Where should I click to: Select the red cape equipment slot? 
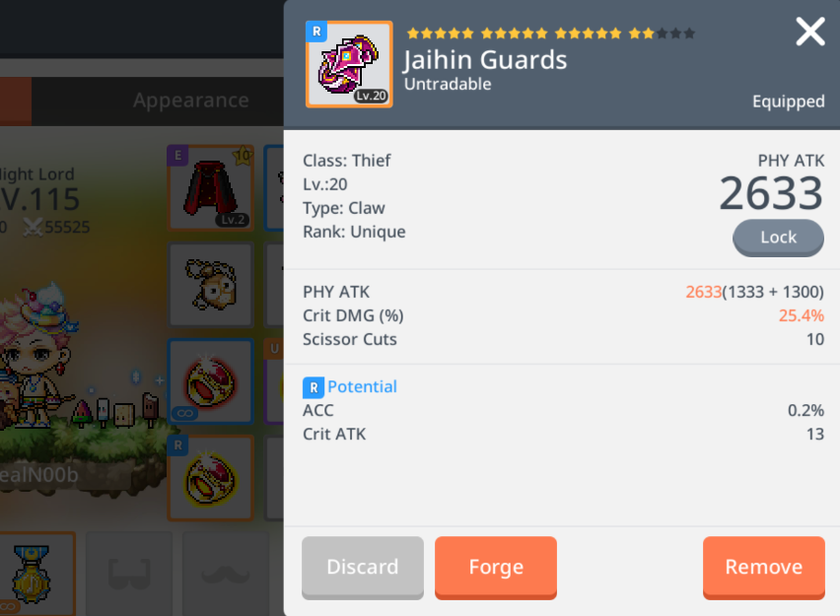(x=211, y=187)
